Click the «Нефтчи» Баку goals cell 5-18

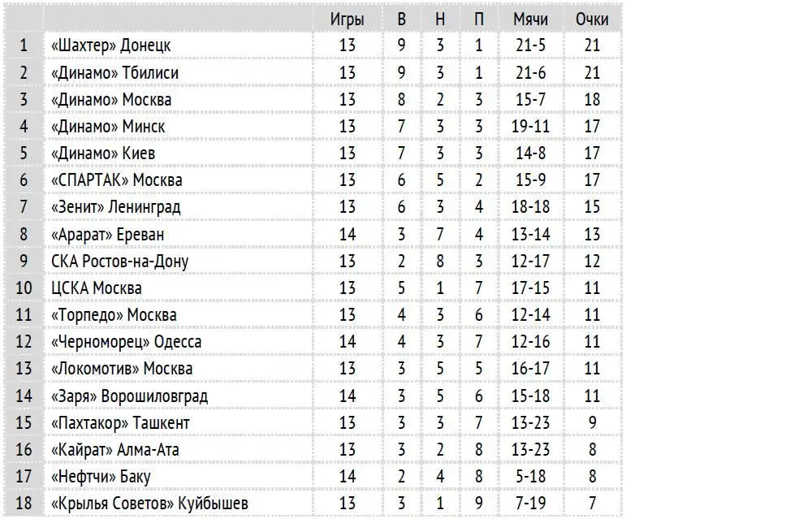[530, 477]
